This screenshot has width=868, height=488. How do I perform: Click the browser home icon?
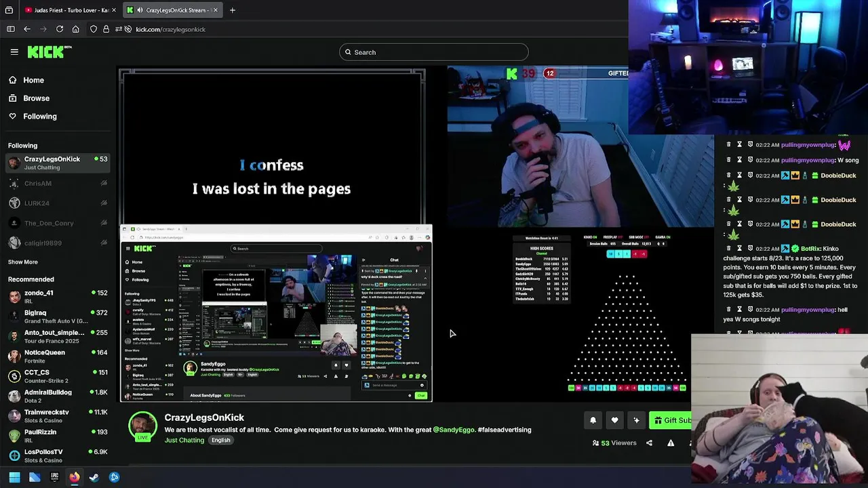75,29
